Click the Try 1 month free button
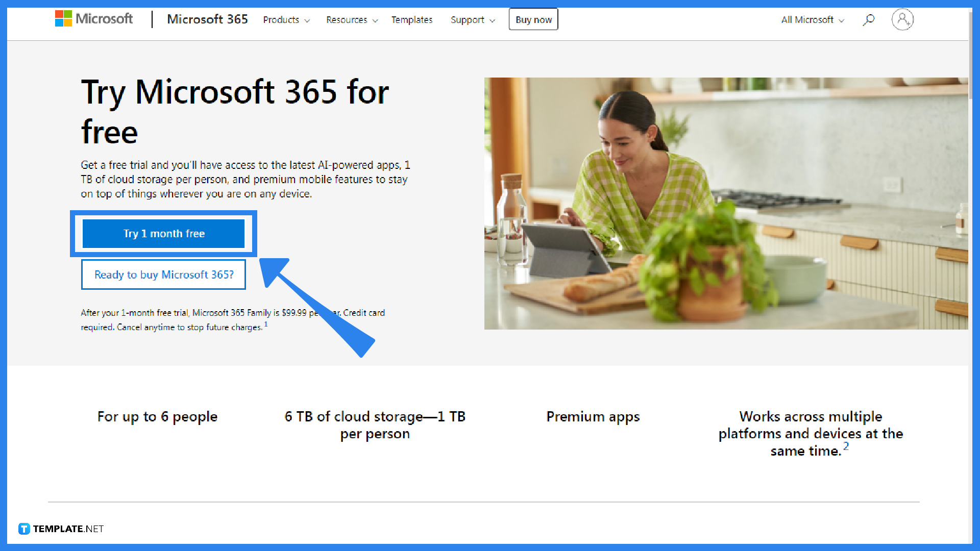The width and height of the screenshot is (980, 551). click(163, 233)
